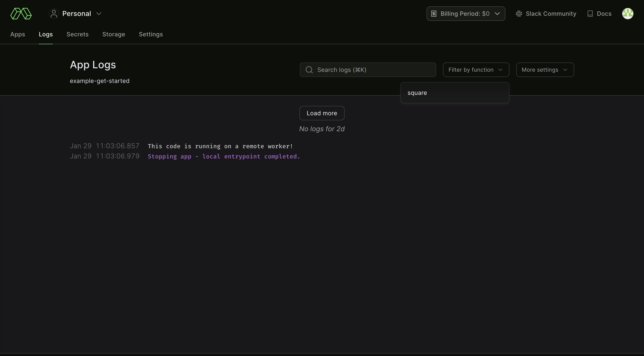Click the Modal logo icon
The height and width of the screenshot is (356, 644).
[x=21, y=14]
